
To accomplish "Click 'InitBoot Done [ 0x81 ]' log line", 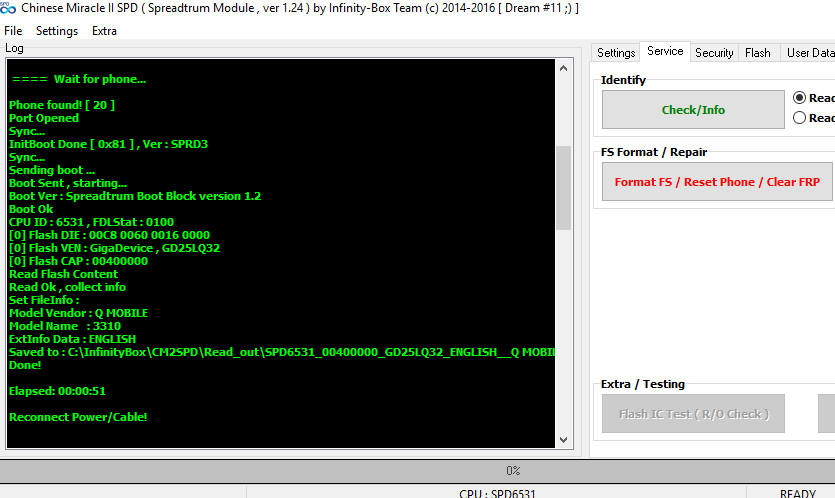I will 108,144.
